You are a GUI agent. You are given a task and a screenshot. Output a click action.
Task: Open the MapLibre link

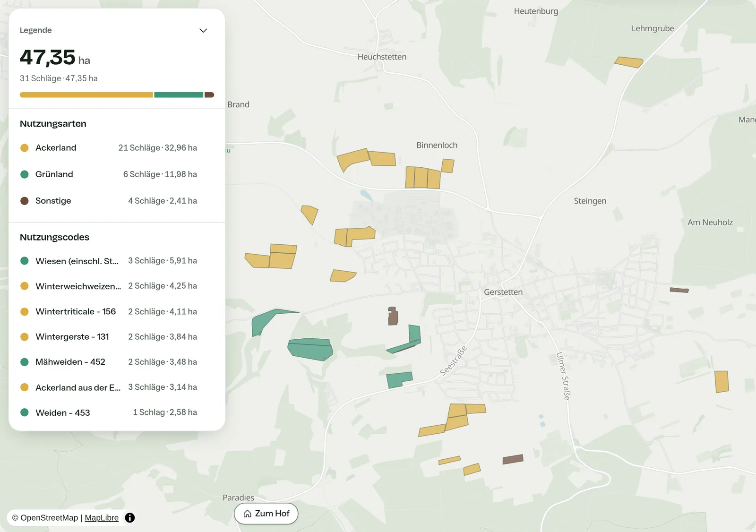pos(102,518)
